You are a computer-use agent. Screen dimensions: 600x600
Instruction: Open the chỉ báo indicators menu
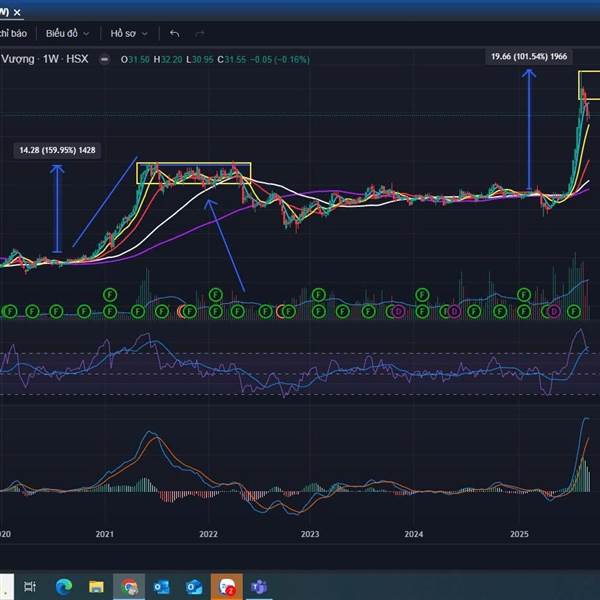14,32
